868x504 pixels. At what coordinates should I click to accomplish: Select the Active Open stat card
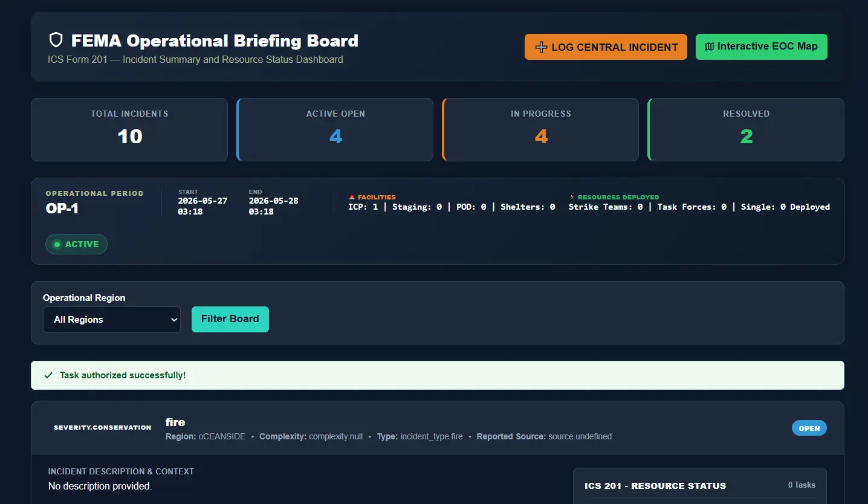tap(335, 129)
